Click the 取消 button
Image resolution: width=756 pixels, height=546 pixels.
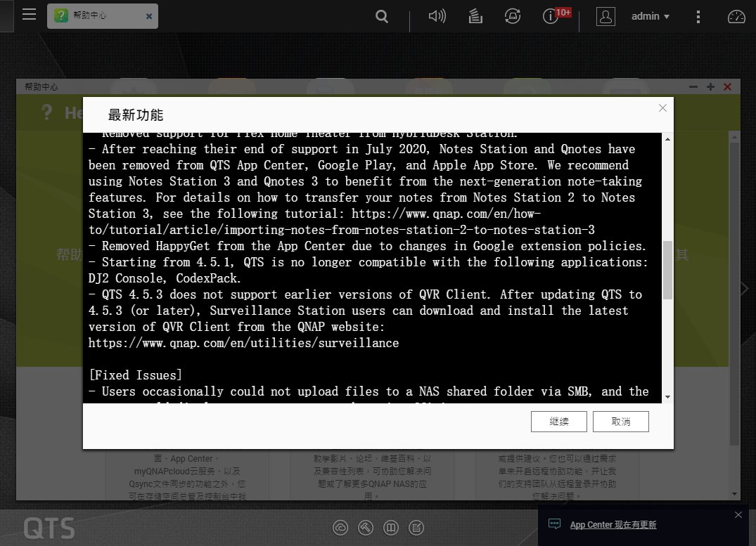click(x=620, y=422)
